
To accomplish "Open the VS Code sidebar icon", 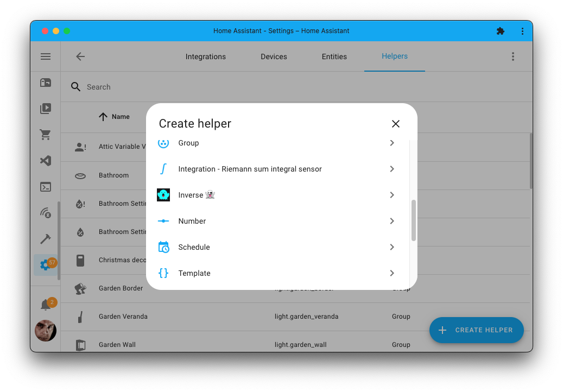I will tap(46, 161).
